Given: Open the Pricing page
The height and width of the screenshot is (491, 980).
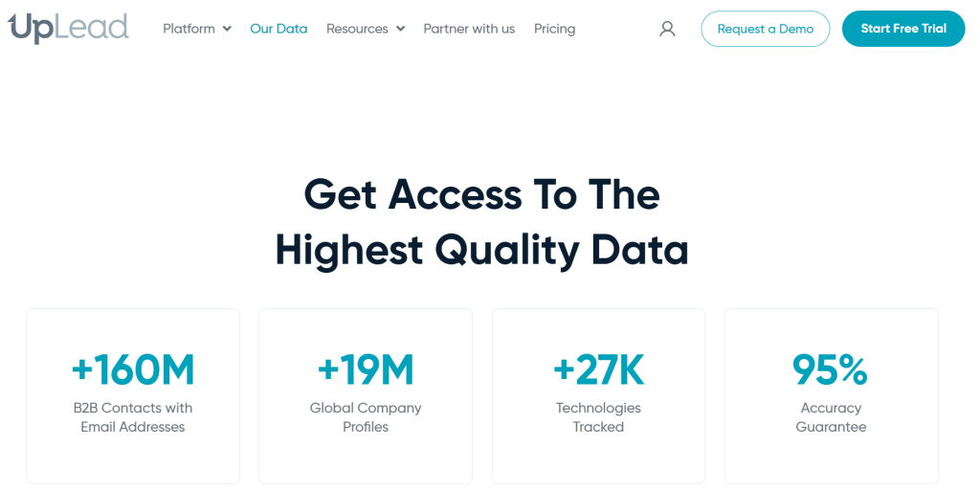Looking at the screenshot, I should (554, 29).
